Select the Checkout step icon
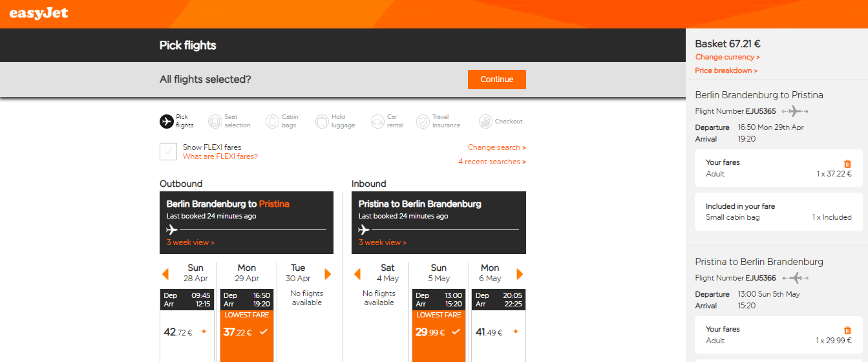This screenshot has width=868, height=362. tap(485, 122)
